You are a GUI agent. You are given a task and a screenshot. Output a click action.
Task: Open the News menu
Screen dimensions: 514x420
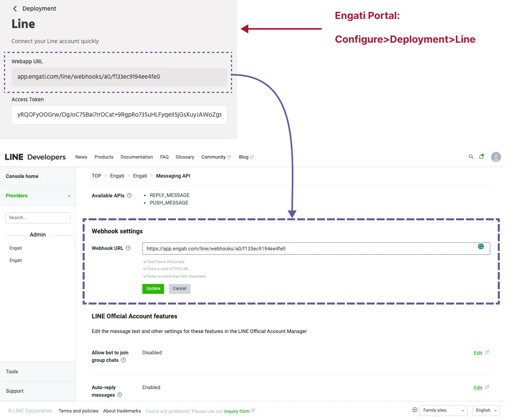pos(81,157)
